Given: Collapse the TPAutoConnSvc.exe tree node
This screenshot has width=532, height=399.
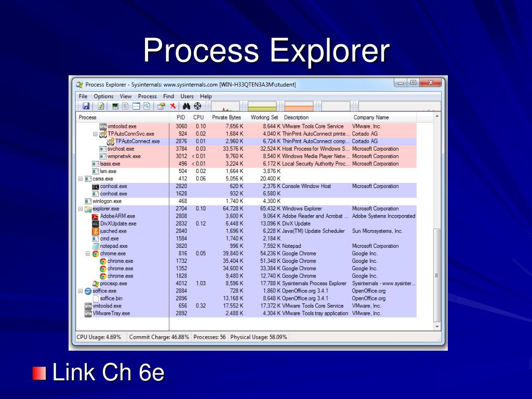Looking at the screenshot, I should [96, 134].
